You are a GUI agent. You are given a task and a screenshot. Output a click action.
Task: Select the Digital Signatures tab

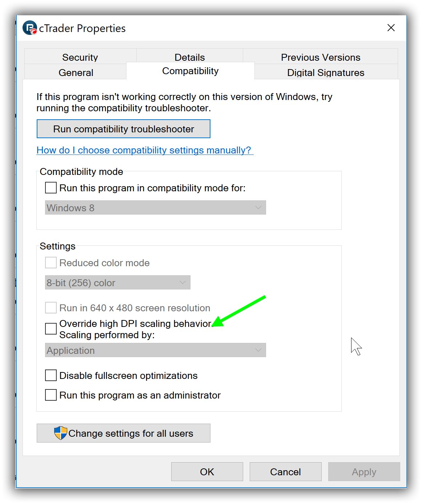coord(325,72)
